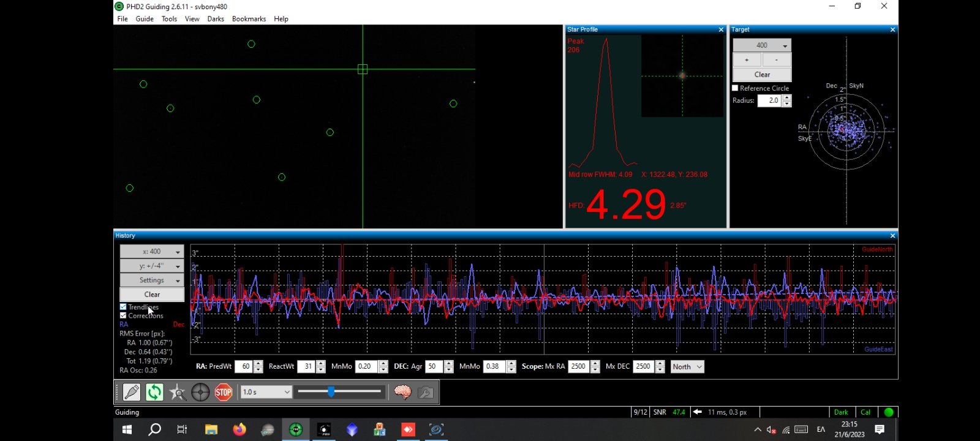Enable the Reference Circle checkbox
The width and height of the screenshot is (980, 441).
[x=735, y=88]
